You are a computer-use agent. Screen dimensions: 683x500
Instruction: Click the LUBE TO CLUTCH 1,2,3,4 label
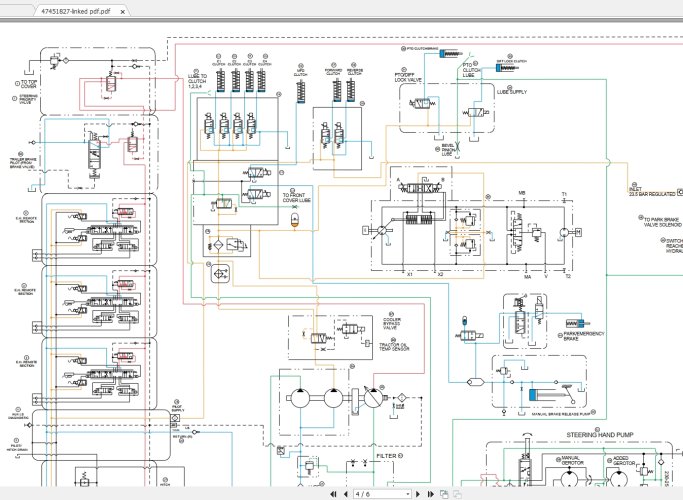tap(199, 81)
